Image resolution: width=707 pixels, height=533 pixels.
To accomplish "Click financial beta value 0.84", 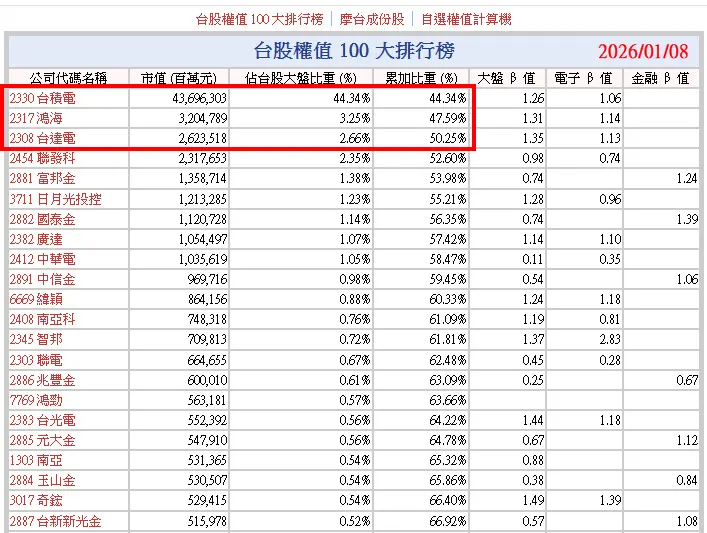I will [x=687, y=480].
